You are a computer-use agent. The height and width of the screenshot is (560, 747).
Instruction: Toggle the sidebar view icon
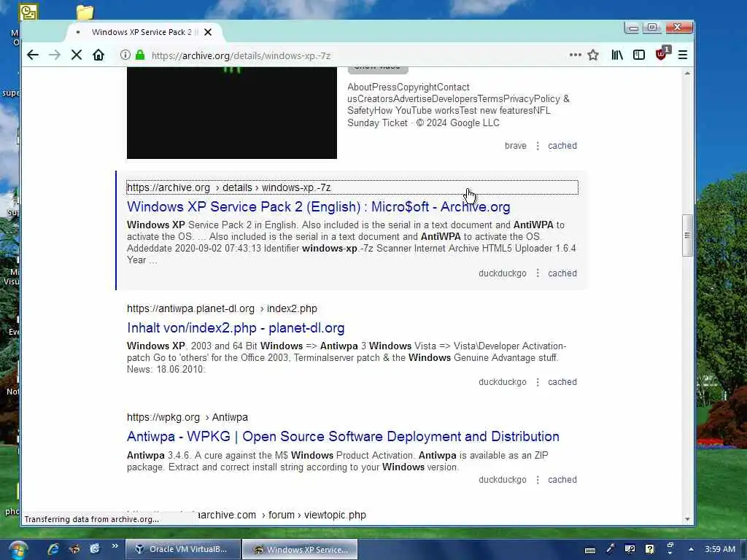point(639,55)
